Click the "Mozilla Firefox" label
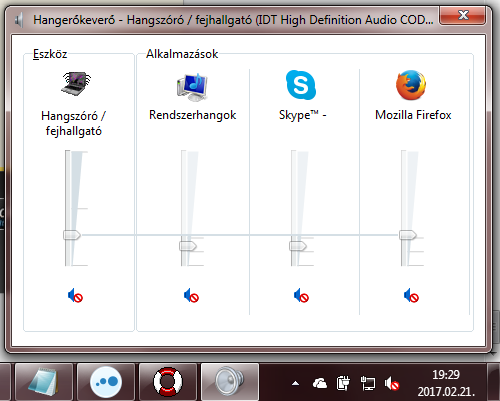This screenshot has height=401, width=500. 413,115
